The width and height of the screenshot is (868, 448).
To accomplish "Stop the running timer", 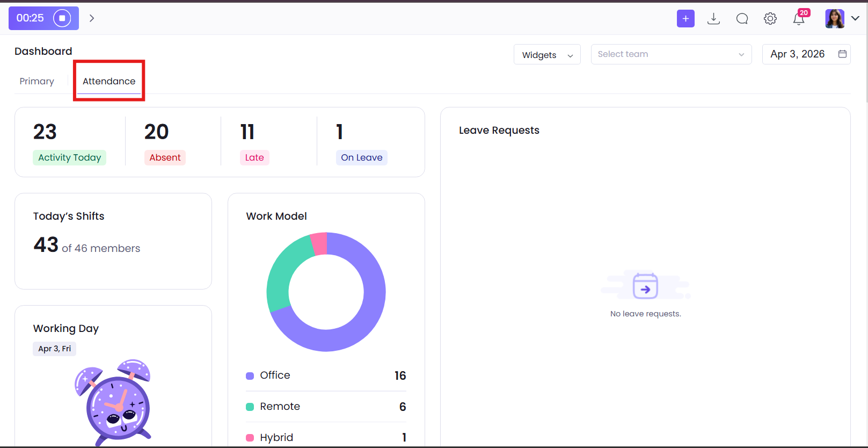I will (x=62, y=18).
